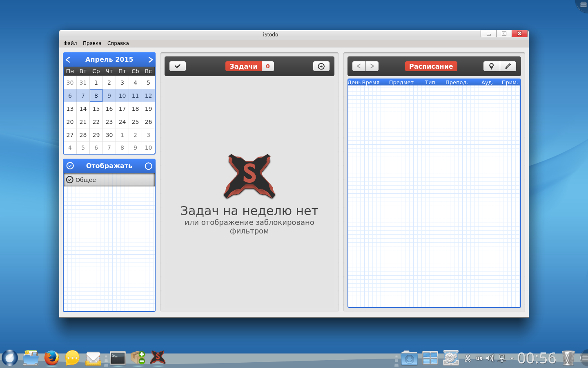Open the yellow chat bubble messenger

(x=72, y=358)
